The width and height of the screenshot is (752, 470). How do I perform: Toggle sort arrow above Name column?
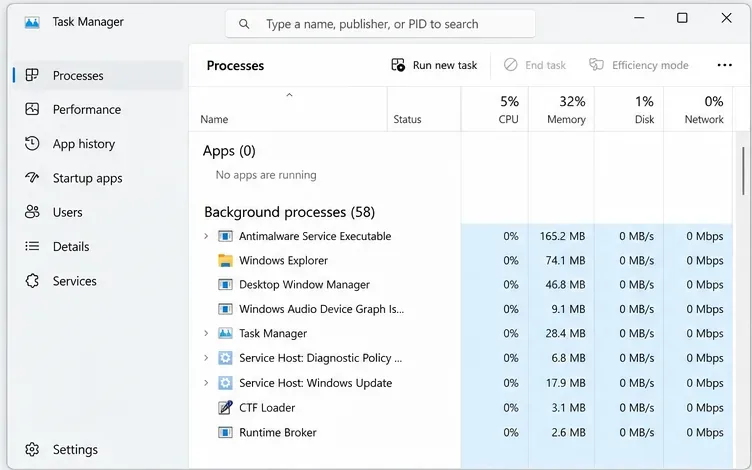(289, 95)
